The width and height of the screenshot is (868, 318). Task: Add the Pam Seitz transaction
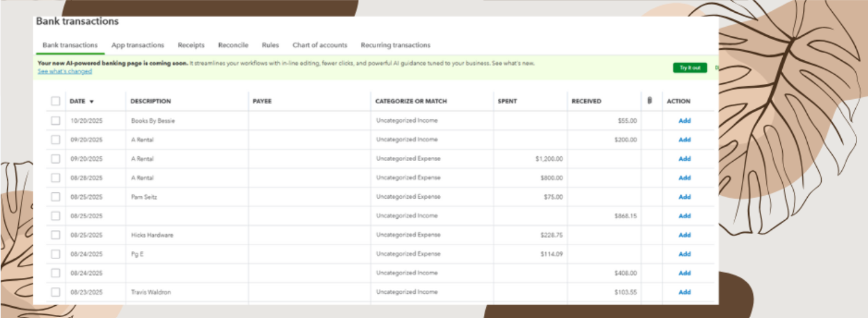coord(685,196)
